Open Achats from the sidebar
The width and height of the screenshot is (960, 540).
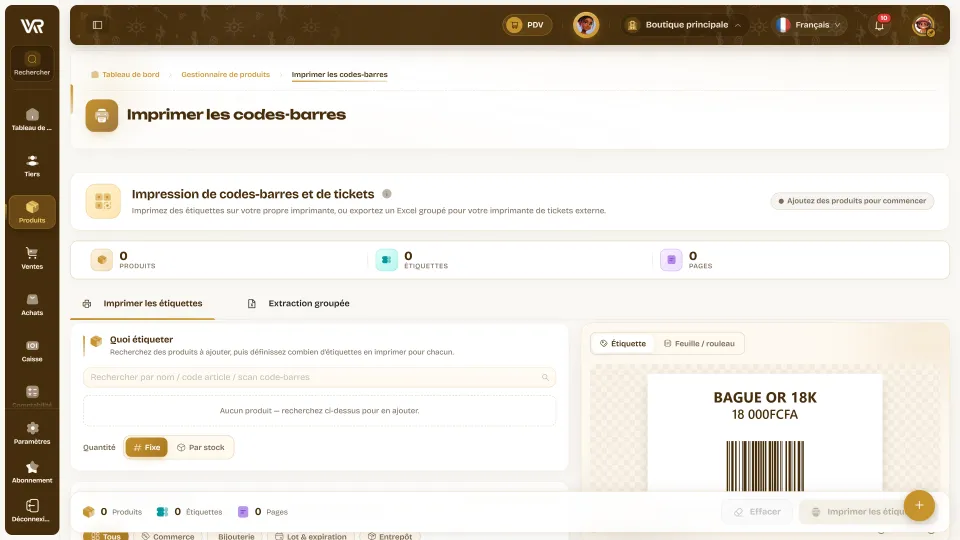[x=32, y=304]
